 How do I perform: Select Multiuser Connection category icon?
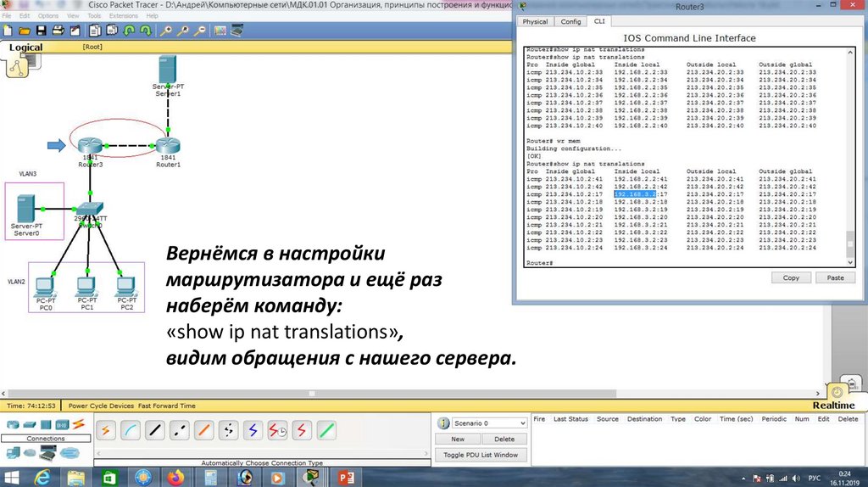70,453
